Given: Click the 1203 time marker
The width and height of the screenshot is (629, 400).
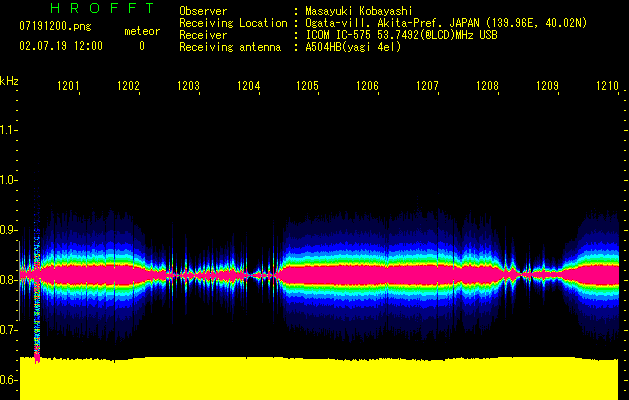Looking at the screenshot, I should tap(188, 86).
